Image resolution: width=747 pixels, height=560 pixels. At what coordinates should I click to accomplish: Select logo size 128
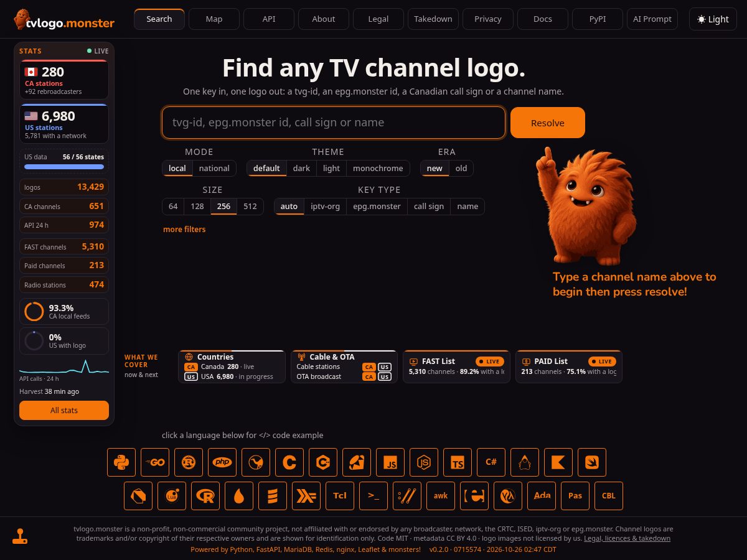[x=197, y=207]
